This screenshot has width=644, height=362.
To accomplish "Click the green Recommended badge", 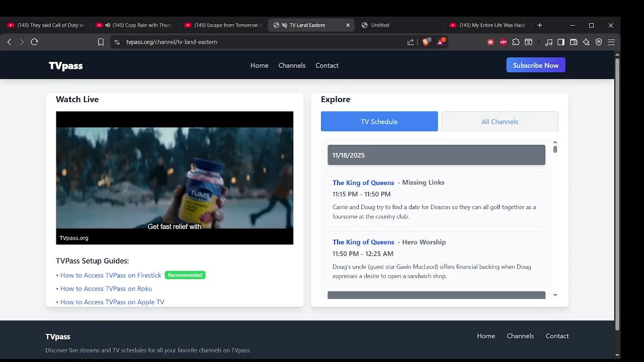I will pos(185,275).
